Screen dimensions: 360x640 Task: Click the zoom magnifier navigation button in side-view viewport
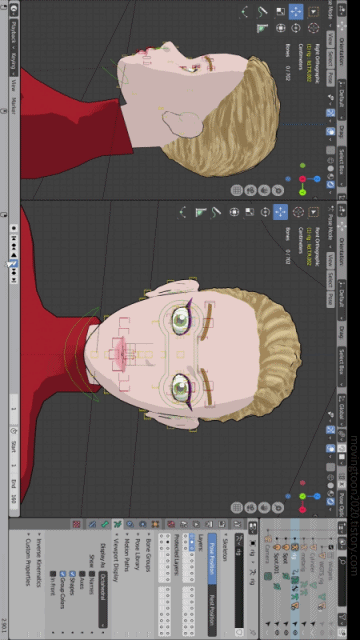coord(278,190)
